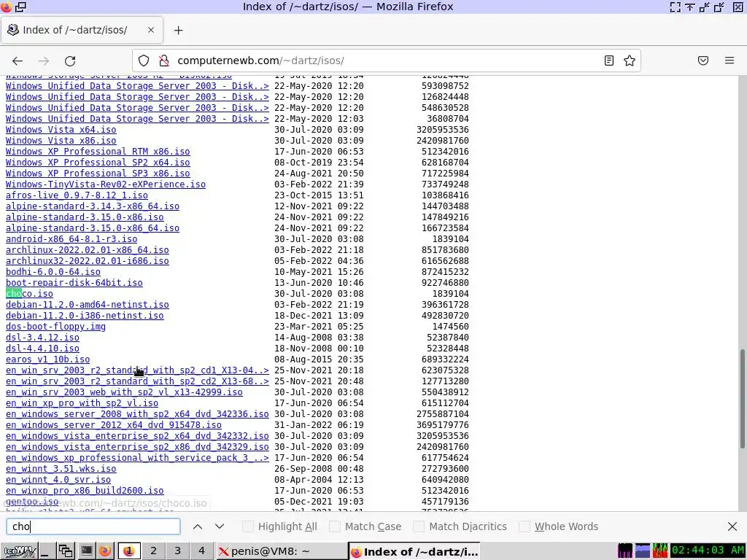Open debian-11.2.0-amd64-netinst.iso link
747x560 pixels.
coord(88,305)
